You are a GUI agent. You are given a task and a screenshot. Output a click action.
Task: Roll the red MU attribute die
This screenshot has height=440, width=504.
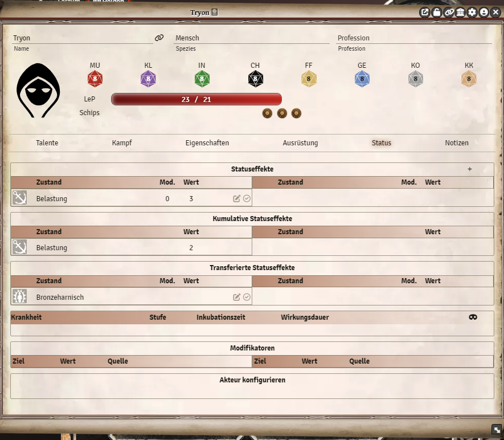(95, 78)
